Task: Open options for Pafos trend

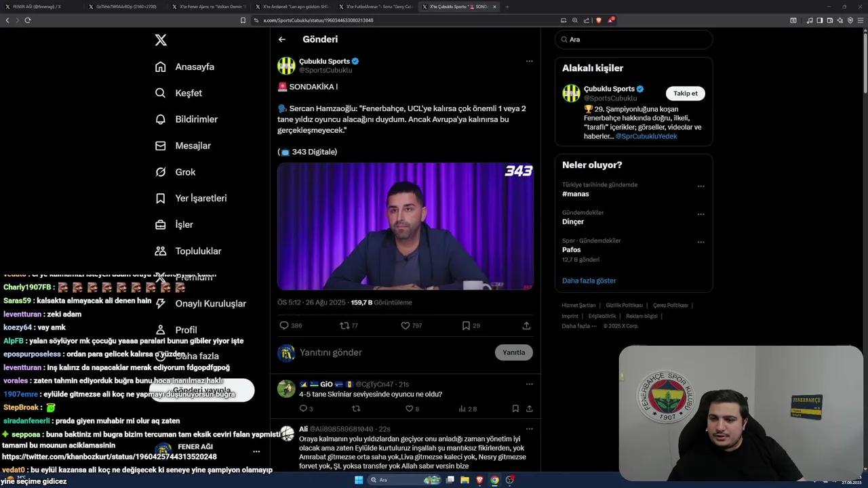Action: click(x=701, y=242)
